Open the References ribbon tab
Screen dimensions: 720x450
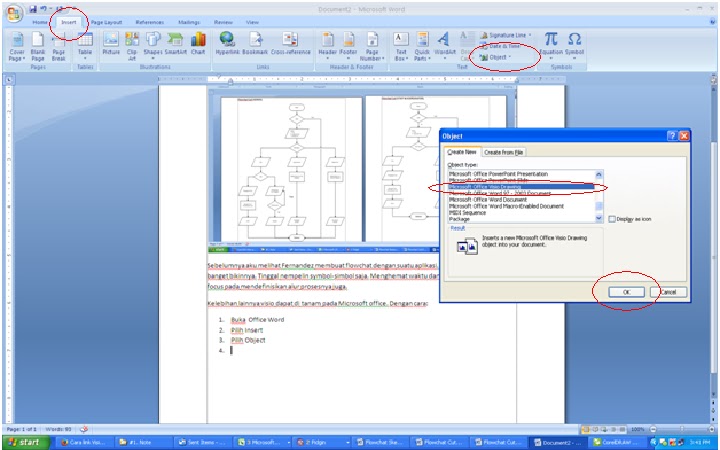click(x=150, y=22)
